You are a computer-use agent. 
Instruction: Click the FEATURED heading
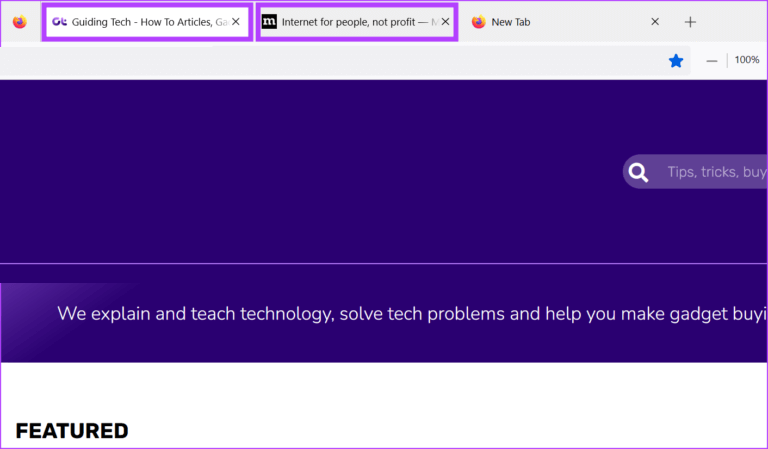(x=72, y=431)
